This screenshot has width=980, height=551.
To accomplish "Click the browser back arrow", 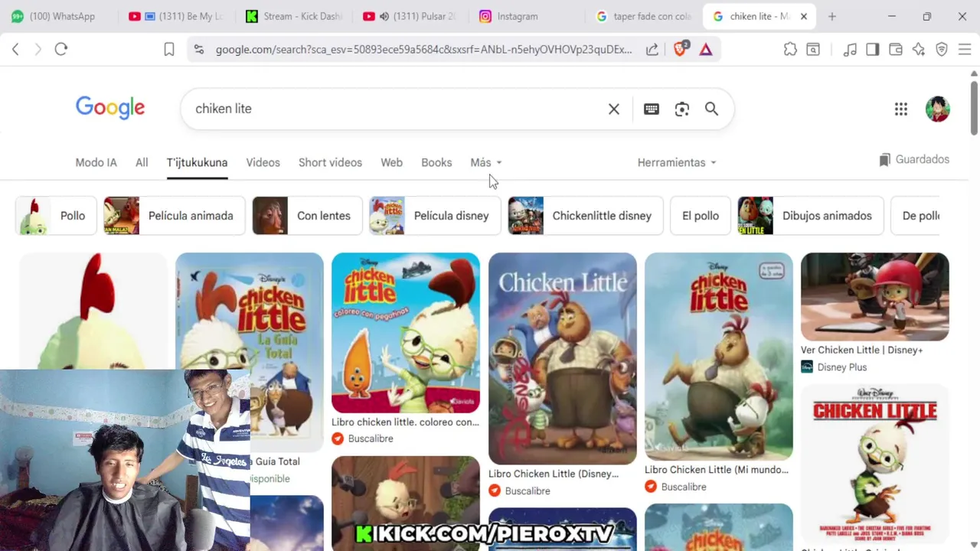I will 15,49.
